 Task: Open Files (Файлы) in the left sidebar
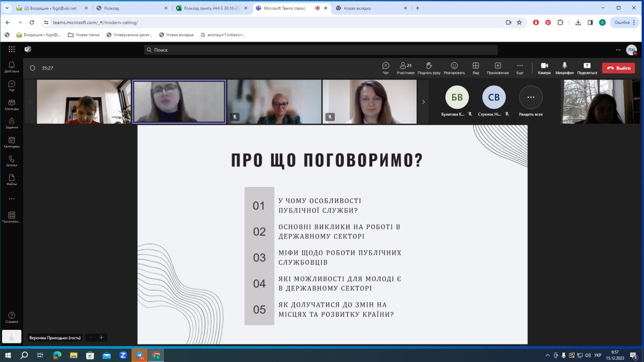tap(12, 179)
